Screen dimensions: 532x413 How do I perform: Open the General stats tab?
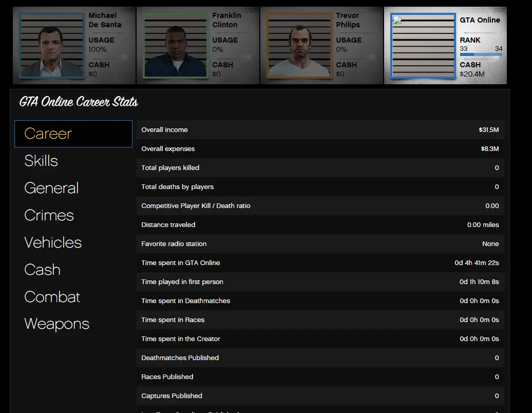click(x=51, y=188)
